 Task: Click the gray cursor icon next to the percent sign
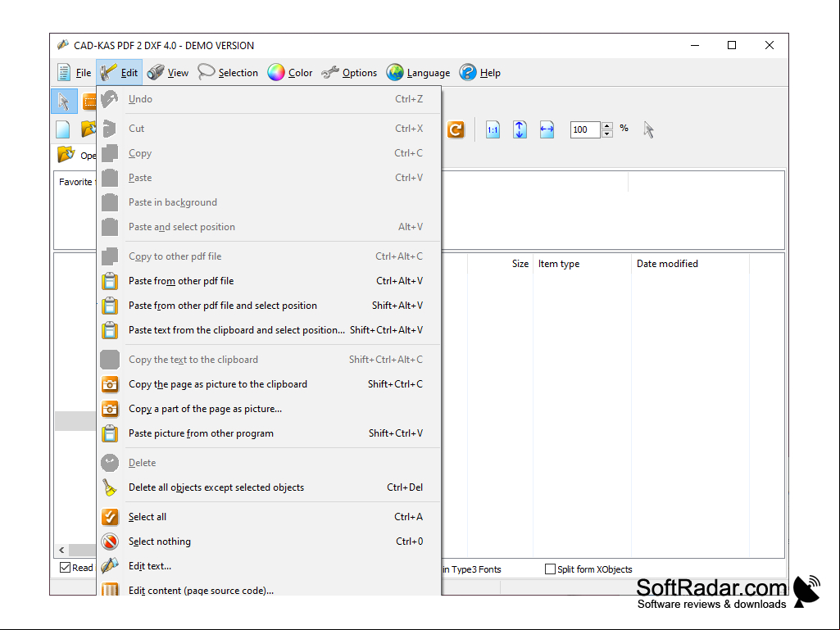[649, 129]
